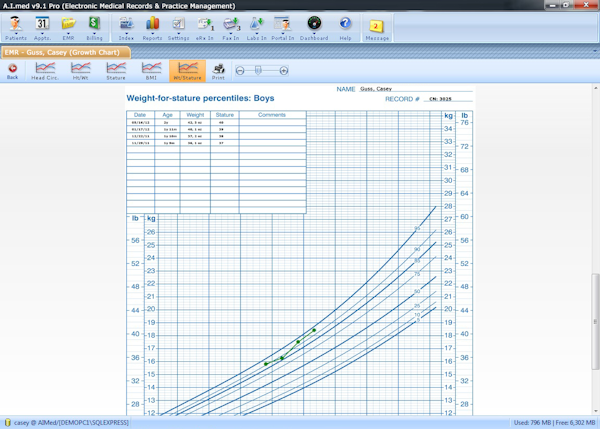This screenshot has width=600, height=429.
Task: Open the Dashboard gauge icon
Action: click(x=314, y=28)
